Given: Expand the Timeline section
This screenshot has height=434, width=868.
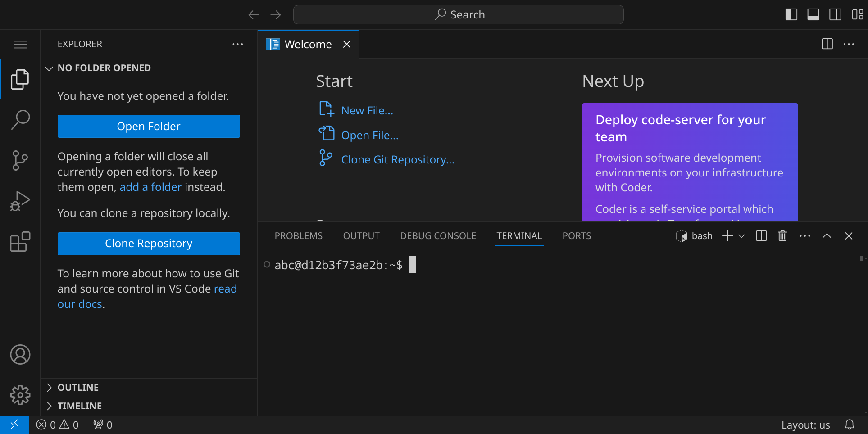Looking at the screenshot, I should point(79,406).
